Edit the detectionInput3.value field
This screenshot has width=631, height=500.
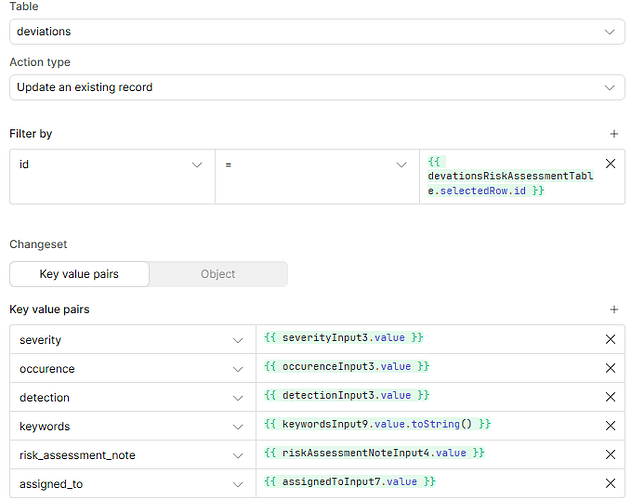pos(429,397)
